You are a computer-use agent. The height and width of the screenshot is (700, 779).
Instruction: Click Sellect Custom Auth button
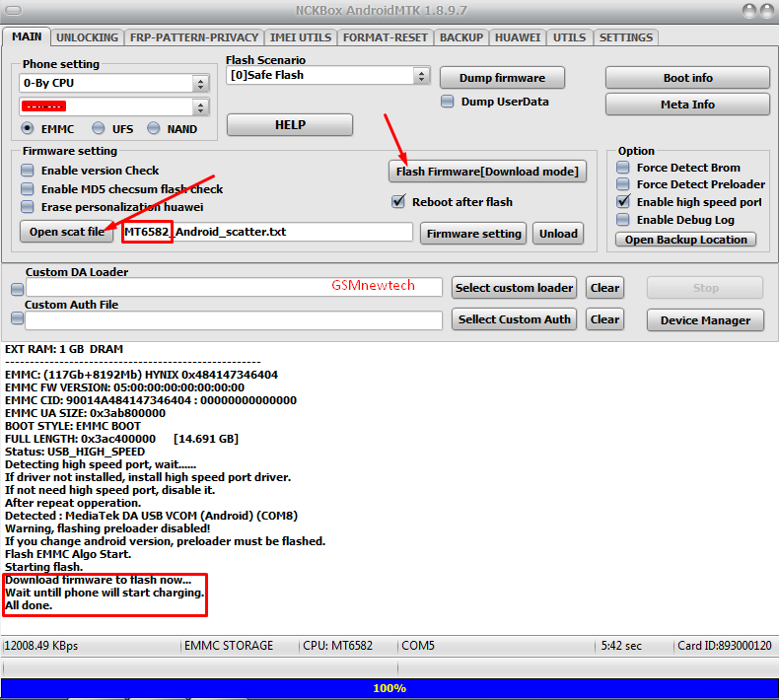[514, 319]
